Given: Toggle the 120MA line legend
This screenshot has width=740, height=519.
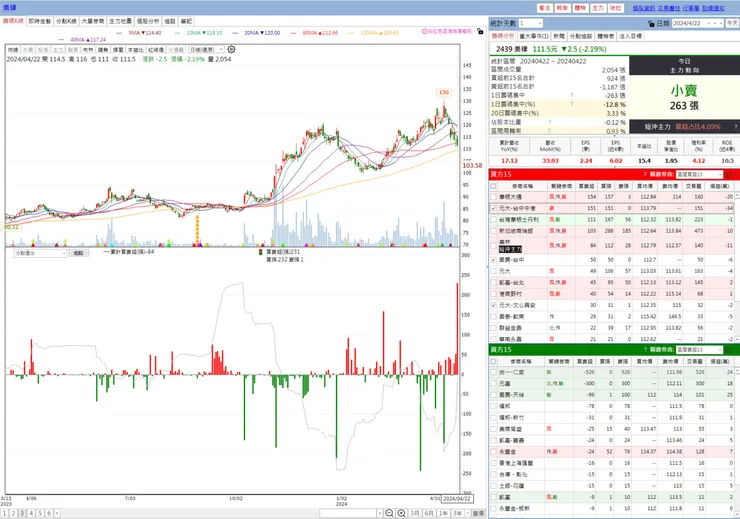Looking at the screenshot, I should (x=374, y=33).
